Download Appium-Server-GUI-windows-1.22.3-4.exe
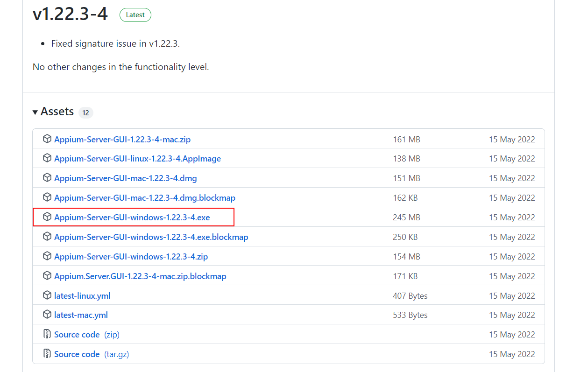Viewport: 588px width, 372px height. (x=132, y=218)
